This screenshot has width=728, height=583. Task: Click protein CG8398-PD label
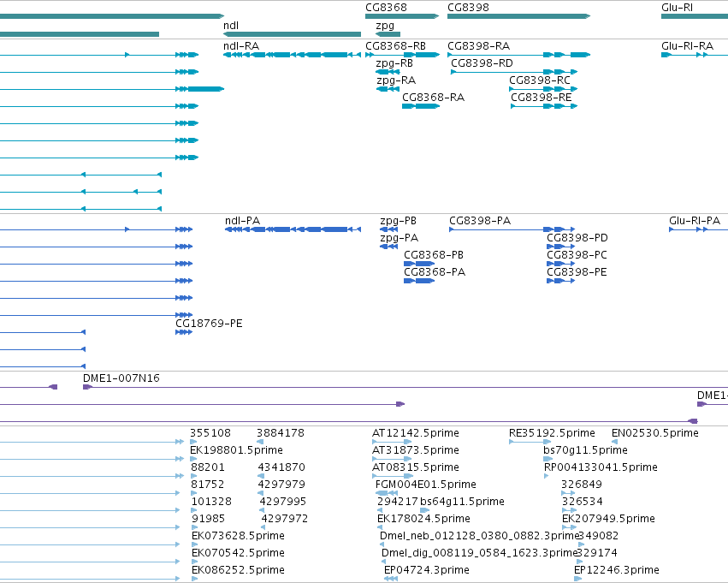click(577, 238)
